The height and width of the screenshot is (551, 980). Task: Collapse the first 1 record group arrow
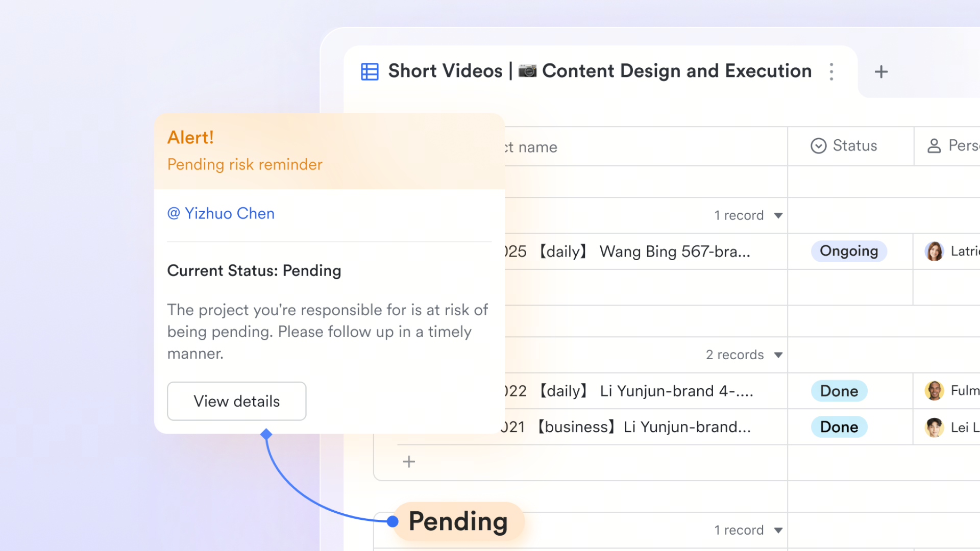[x=778, y=215]
